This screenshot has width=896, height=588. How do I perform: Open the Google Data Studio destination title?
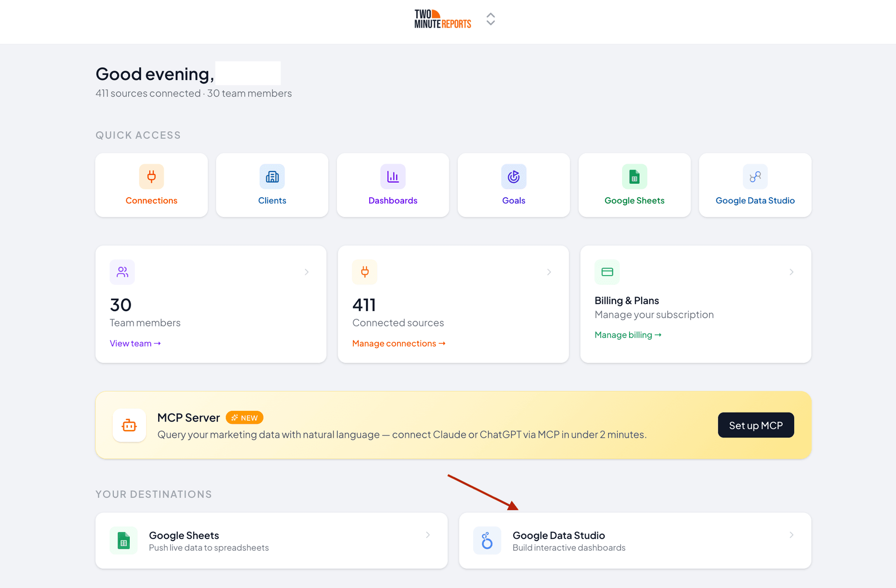(x=559, y=535)
